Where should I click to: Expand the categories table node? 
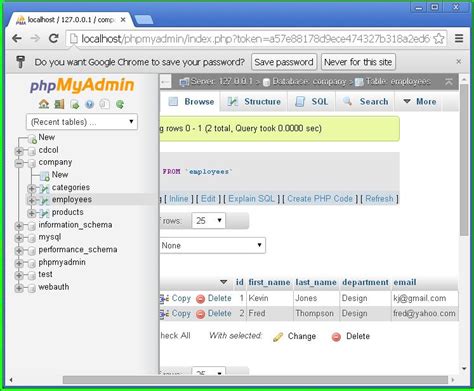click(x=32, y=188)
